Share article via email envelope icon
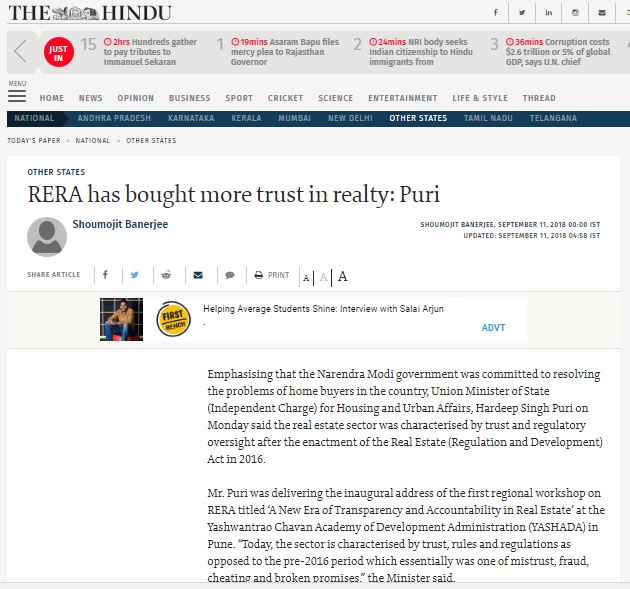 [x=198, y=275]
